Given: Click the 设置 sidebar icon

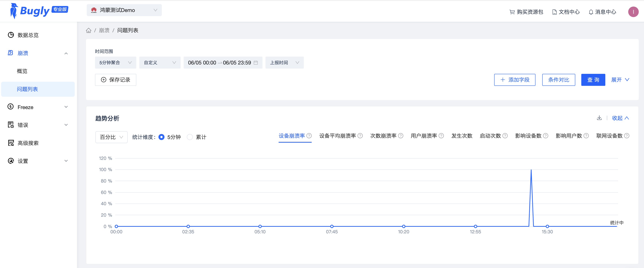Looking at the screenshot, I should tap(11, 161).
